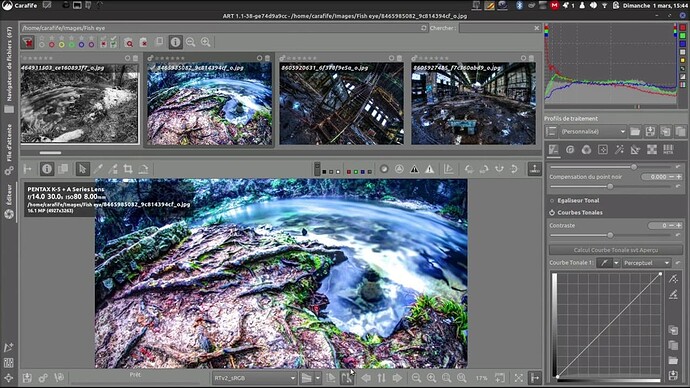Toggle image info overlay in editor toolbar
This screenshot has height=388, width=690.
pos(47,169)
